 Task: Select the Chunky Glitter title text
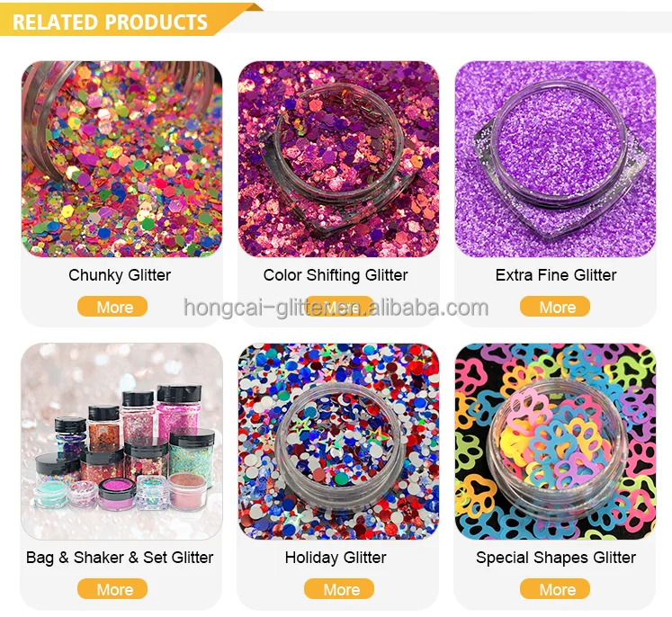[x=120, y=275]
